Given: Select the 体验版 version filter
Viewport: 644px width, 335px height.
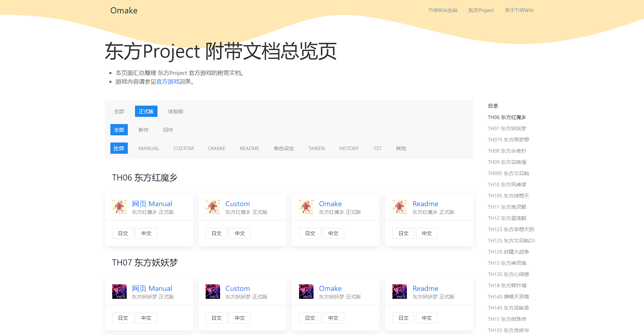Looking at the screenshot, I should point(176,111).
